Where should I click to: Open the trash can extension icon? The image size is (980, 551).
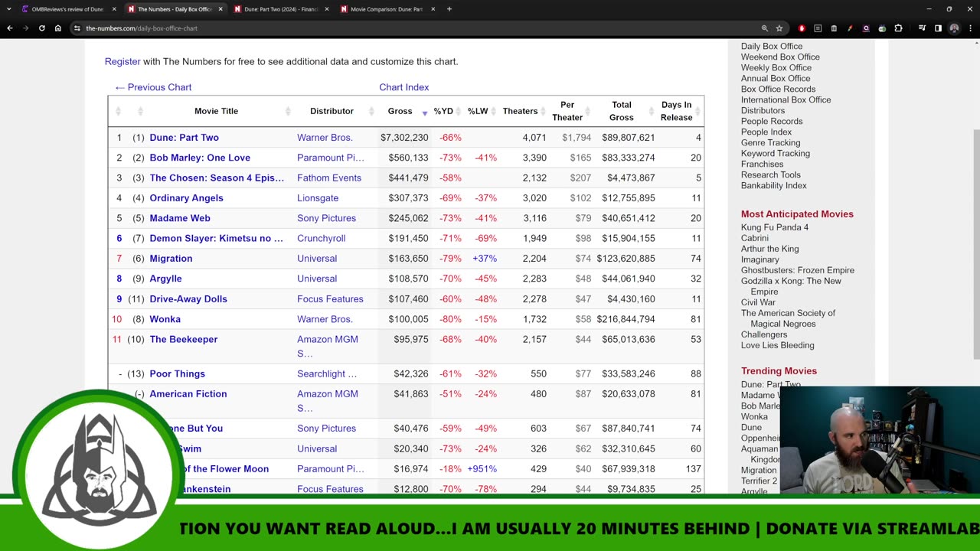point(834,28)
